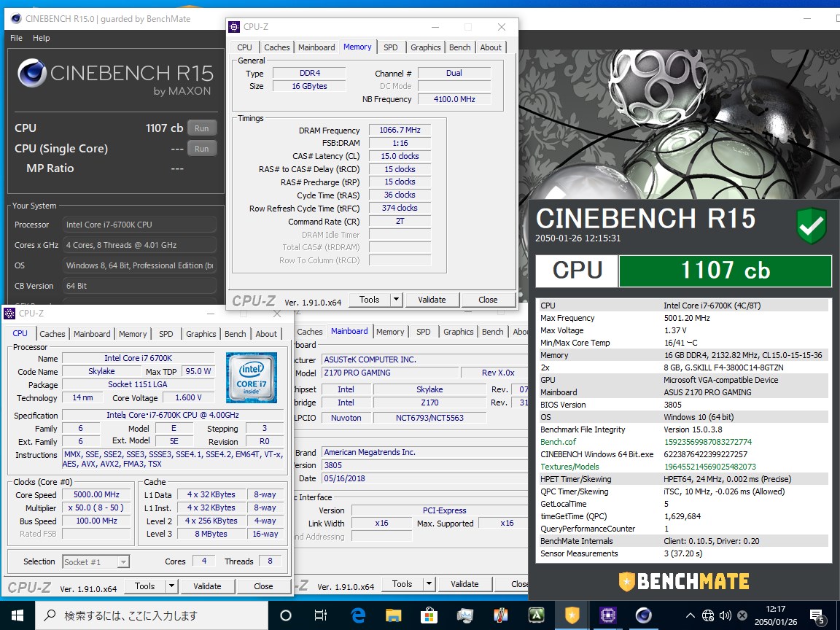This screenshot has width=840, height=630.
Task: Open About tab in Memory window
Action: point(491,47)
